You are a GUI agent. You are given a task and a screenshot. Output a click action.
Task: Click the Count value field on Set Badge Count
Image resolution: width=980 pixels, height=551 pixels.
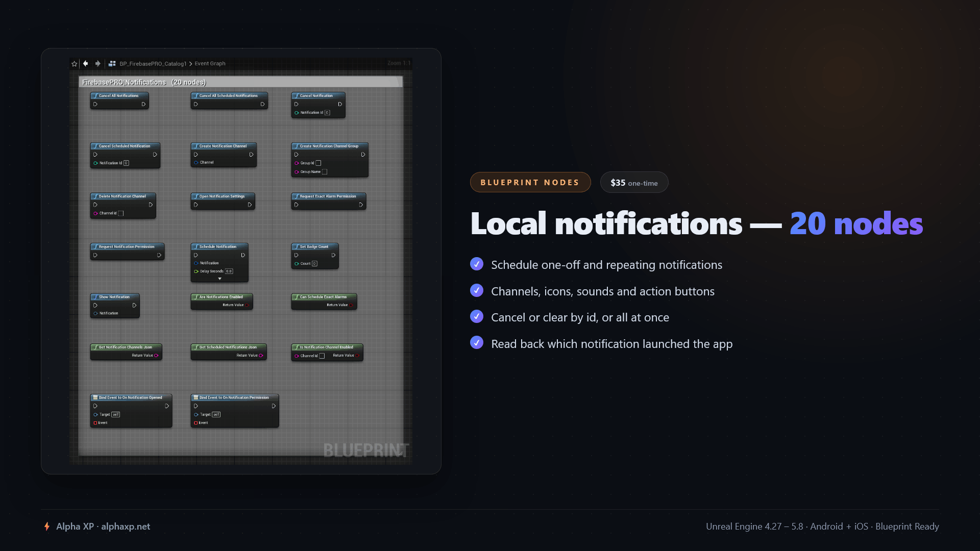tap(314, 264)
